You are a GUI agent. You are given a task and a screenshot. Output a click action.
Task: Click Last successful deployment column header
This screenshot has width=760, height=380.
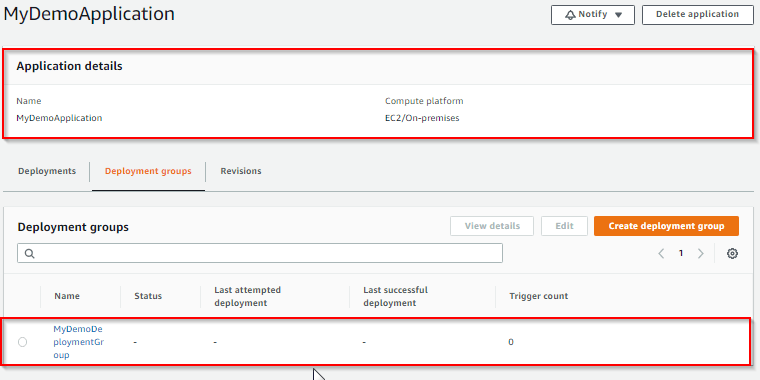pos(396,296)
